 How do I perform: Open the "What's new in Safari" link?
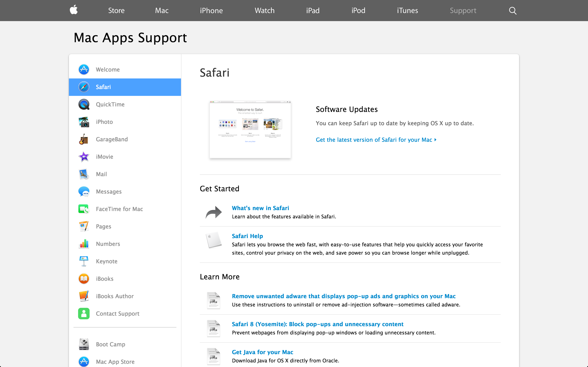[260, 208]
